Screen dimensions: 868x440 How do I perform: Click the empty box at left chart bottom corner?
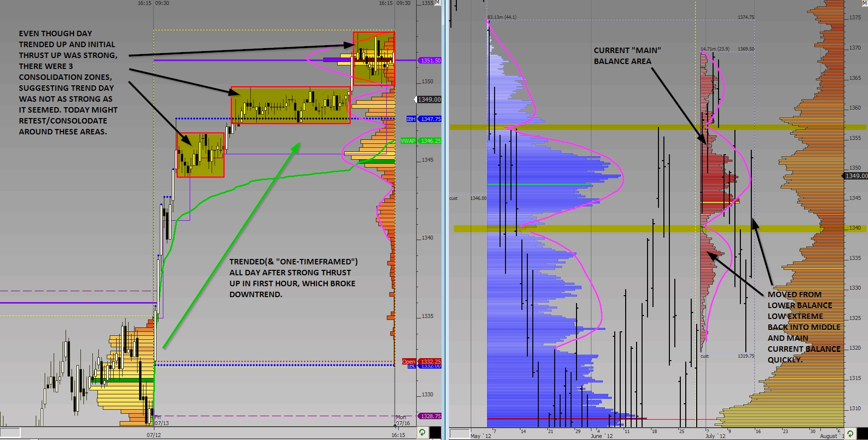(x=10, y=433)
